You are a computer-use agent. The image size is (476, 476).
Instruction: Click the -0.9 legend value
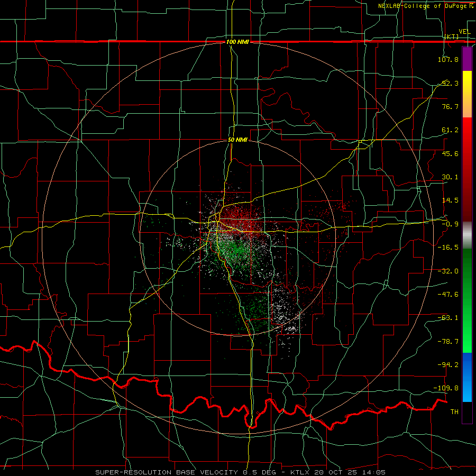[x=450, y=224]
